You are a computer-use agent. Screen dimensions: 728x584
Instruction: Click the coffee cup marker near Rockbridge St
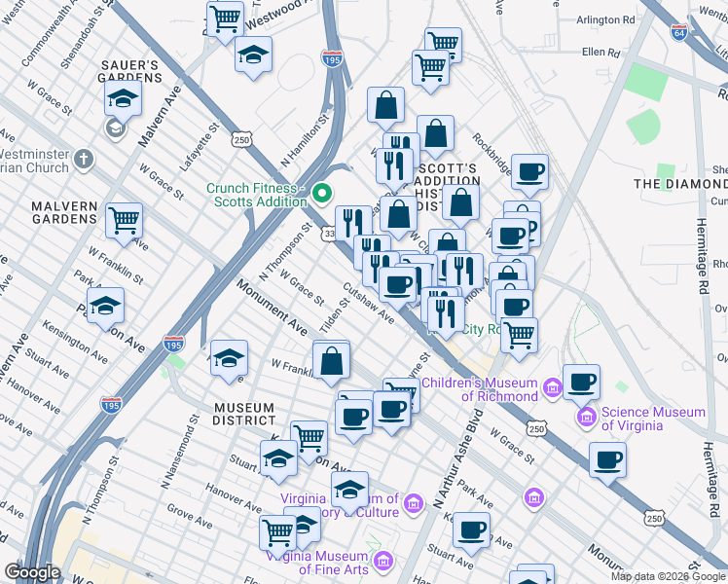pos(529,173)
